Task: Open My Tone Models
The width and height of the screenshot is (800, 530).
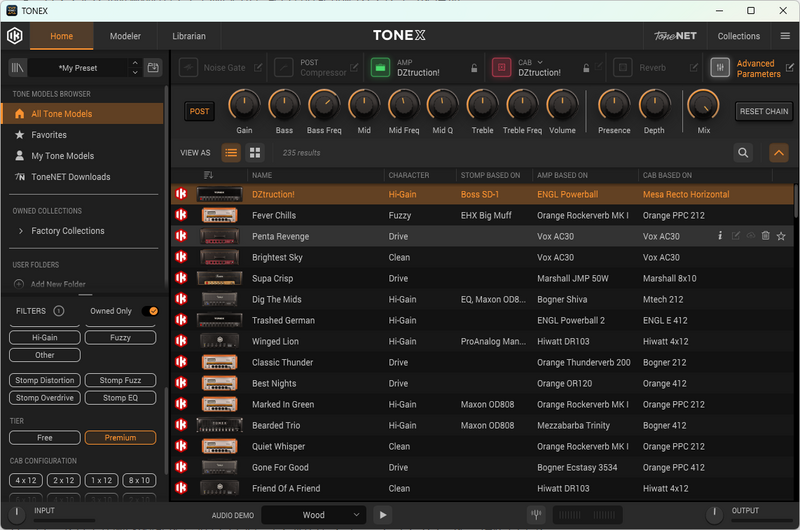Action: tap(83, 156)
